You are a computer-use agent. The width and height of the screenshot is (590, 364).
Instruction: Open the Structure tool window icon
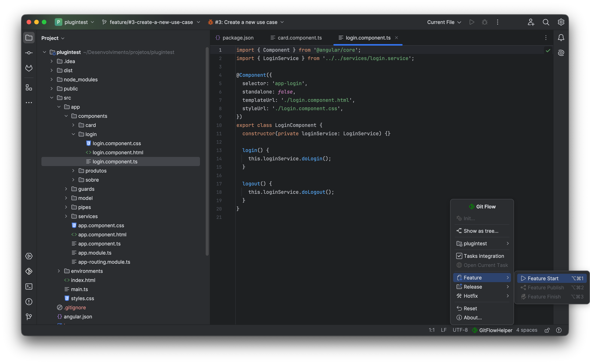[x=29, y=88]
